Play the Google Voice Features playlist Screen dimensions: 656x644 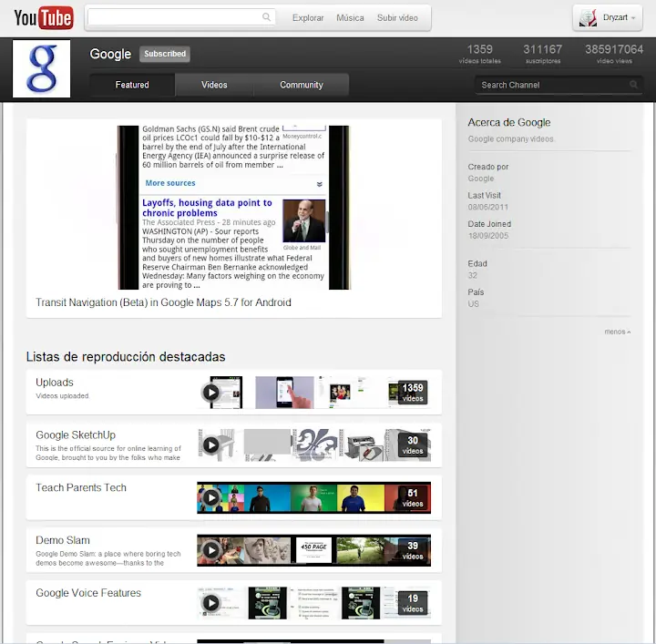pyautogui.click(x=211, y=603)
